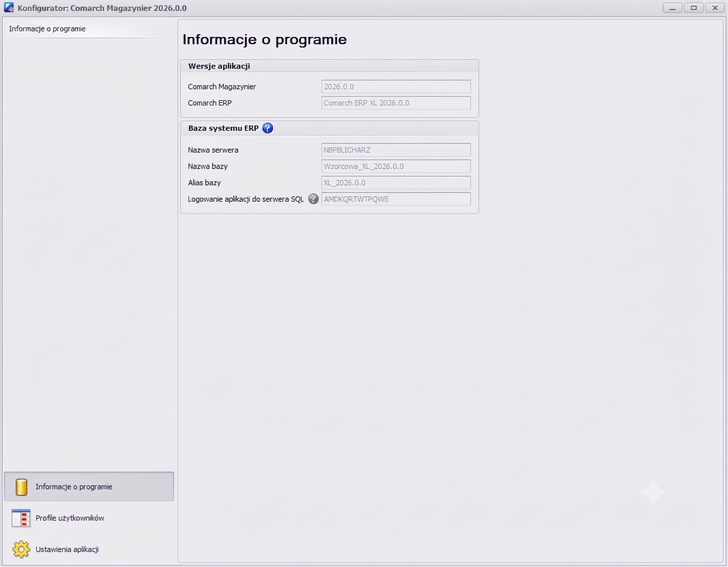Viewport: 728px width, 567px height.
Task: Click the Nazwa bazy field
Action: point(396,166)
